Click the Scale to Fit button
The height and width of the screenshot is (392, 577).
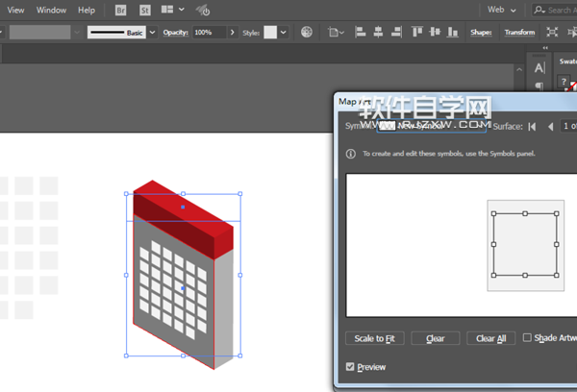click(374, 338)
